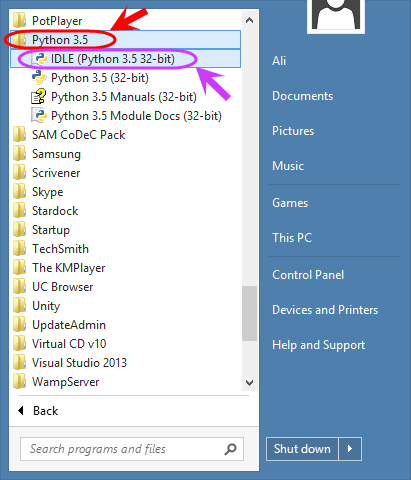Viewport: 411px width, 480px height.
Task: Click the Stardock folder icon
Action: [19, 211]
